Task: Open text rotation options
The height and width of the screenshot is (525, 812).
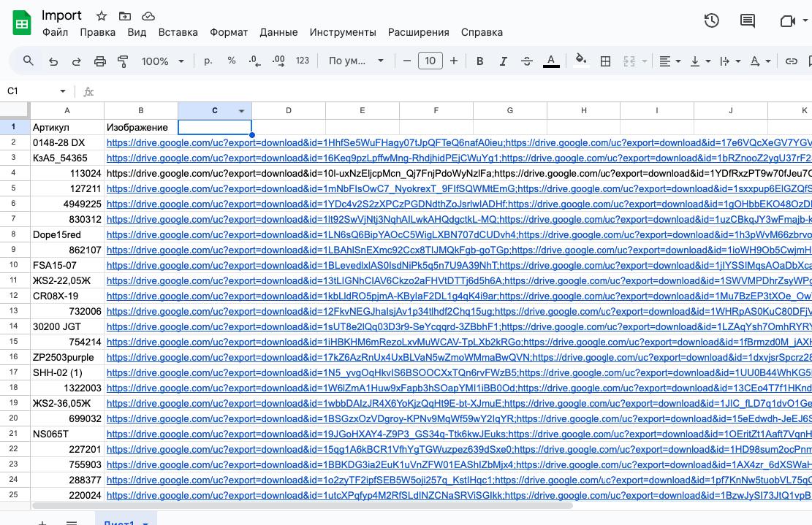Action: [759, 61]
